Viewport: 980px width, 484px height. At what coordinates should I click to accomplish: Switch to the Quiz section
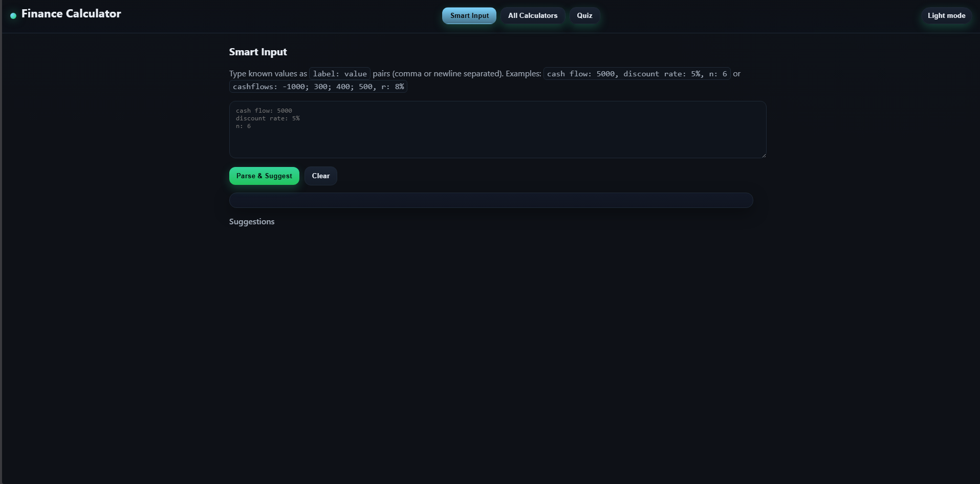point(584,15)
